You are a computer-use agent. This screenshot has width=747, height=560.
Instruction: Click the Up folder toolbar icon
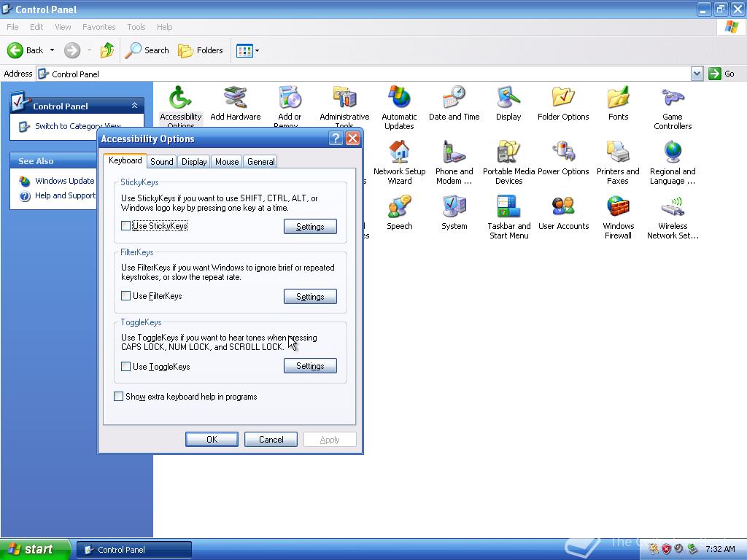click(x=107, y=50)
